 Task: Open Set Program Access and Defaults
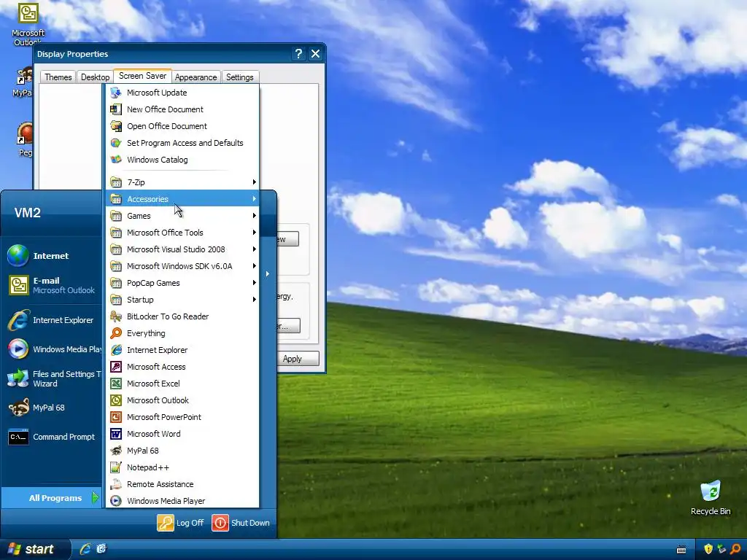(x=182, y=143)
